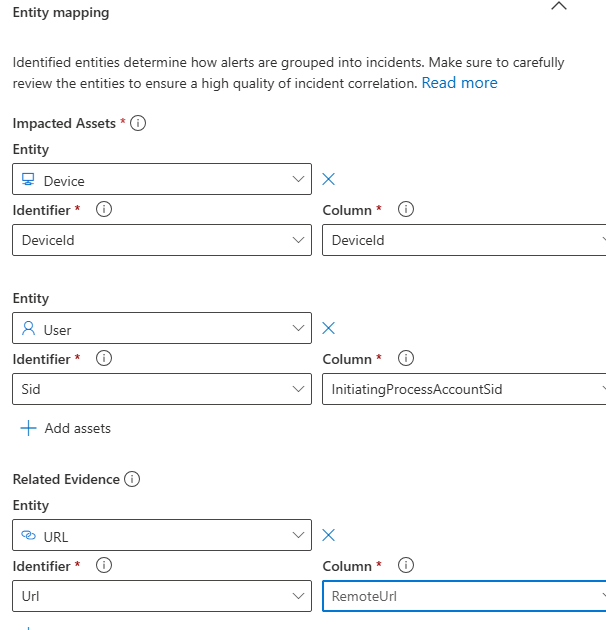Viewport: 606px width, 630px height.
Task: Open the Sid identifier dropdown
Action: click(x=162, y=389)
